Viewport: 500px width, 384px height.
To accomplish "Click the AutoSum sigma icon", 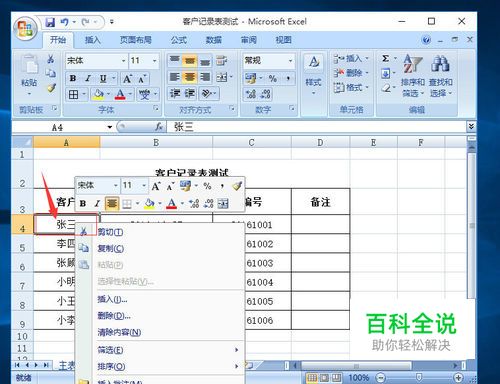I will (386, 59).
